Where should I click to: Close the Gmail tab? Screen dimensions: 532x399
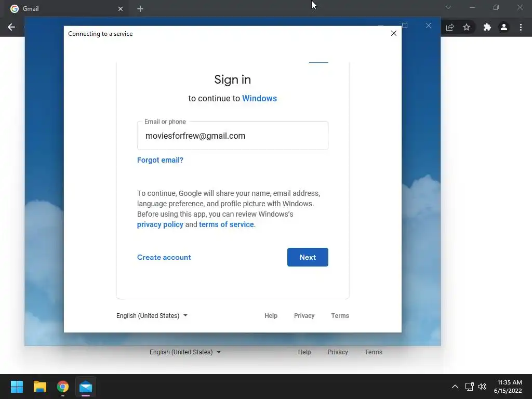pos(121,9)
